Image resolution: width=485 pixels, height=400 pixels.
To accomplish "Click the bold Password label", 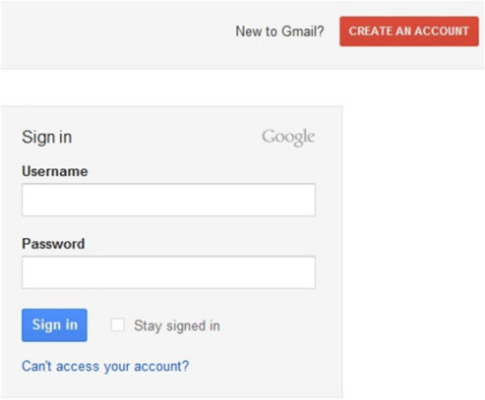I will (53, 244).
